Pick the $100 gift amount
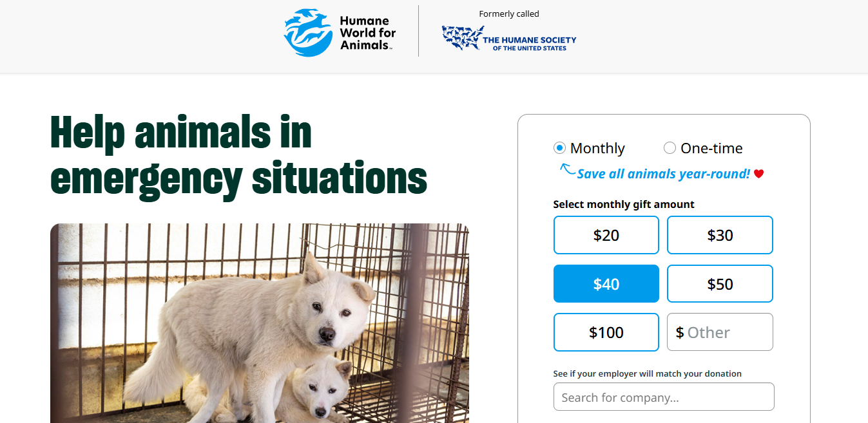Image resolution: width=868 pixels, height=423 pixels. pos(606,332)
